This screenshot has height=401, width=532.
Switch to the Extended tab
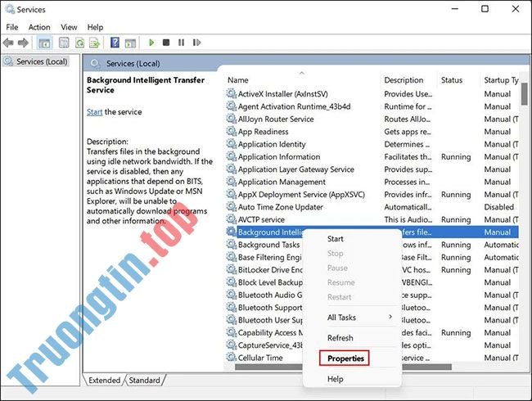pos(104,381)
